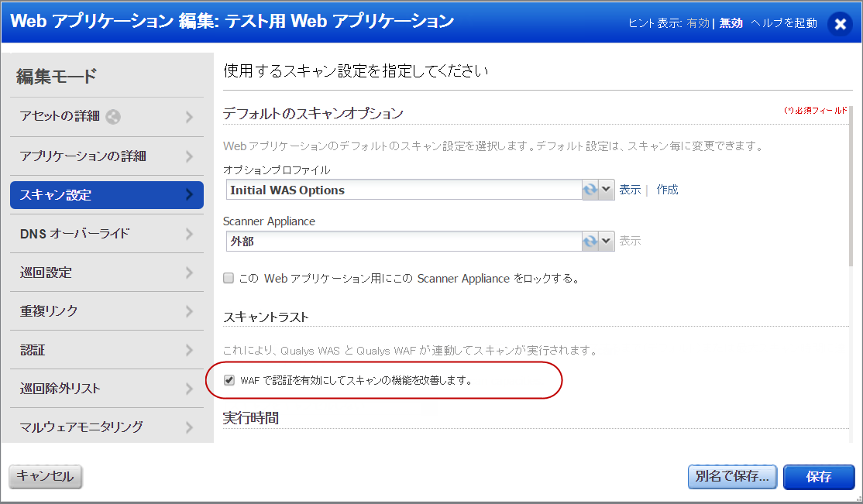Open the オプションプロファイル dropdown

click(x=605, y=190)
